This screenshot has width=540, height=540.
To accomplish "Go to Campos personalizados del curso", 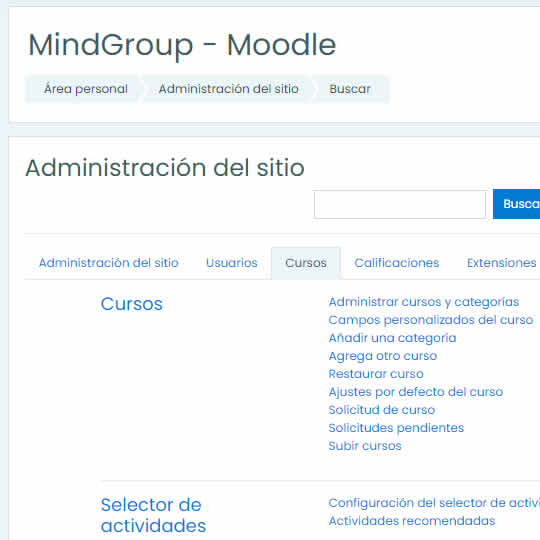I will (x=430, y=320).
